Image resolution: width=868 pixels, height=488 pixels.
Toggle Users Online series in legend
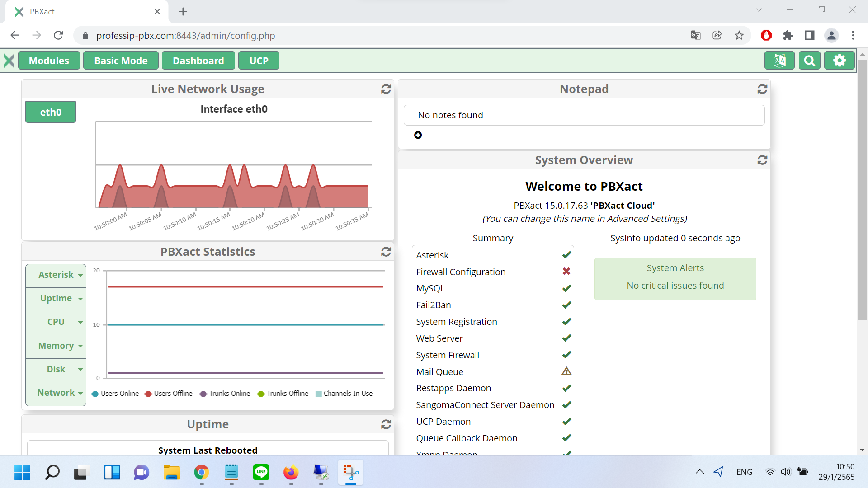coord(115,394)
